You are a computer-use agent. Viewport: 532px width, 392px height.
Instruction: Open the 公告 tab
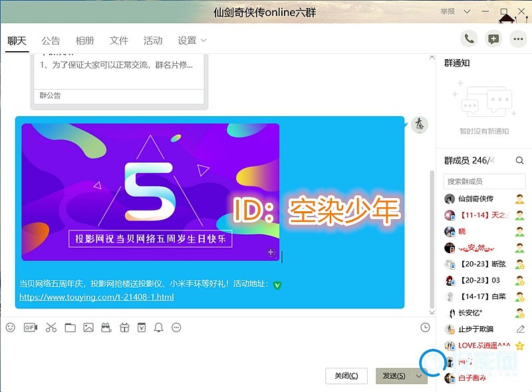coord(51,41)
